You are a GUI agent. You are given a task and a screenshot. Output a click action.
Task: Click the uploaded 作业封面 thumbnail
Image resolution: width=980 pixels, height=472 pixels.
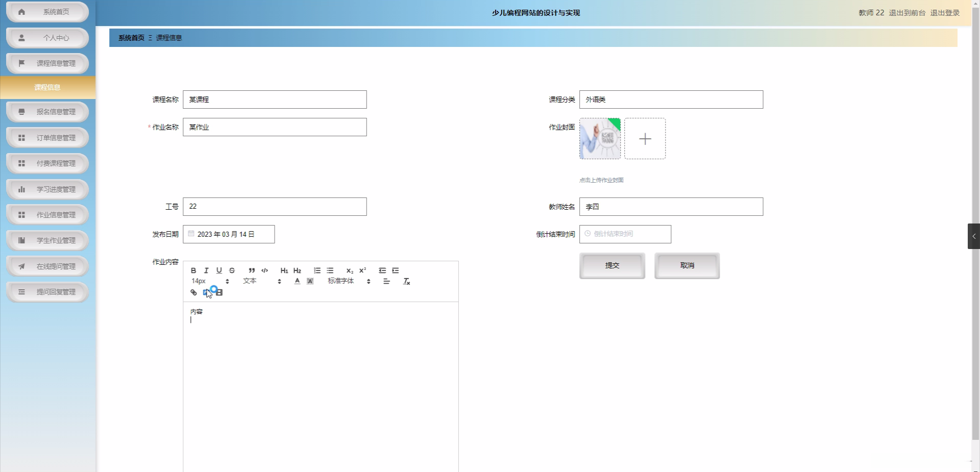600,139
